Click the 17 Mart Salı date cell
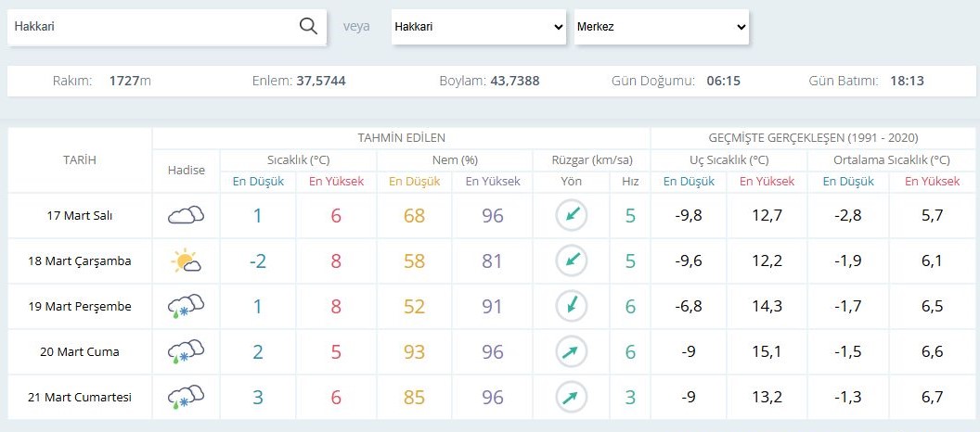The width and height of the screenshot is (980, 432). point(80,216)
